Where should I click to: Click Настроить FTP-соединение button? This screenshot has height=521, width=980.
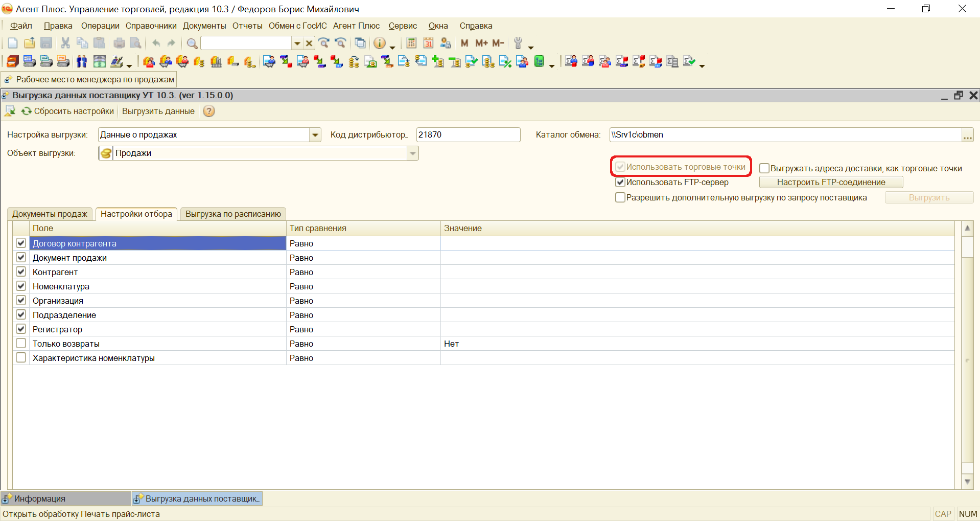(831, 183)
